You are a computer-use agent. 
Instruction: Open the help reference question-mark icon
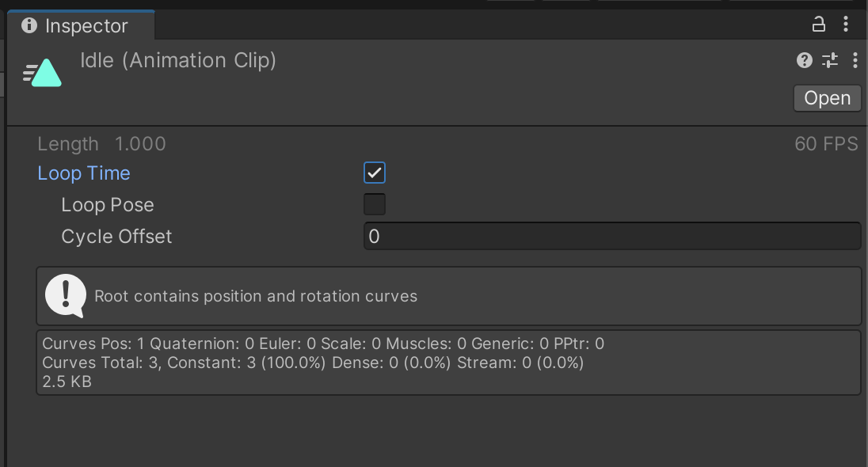tap(804, 60)
